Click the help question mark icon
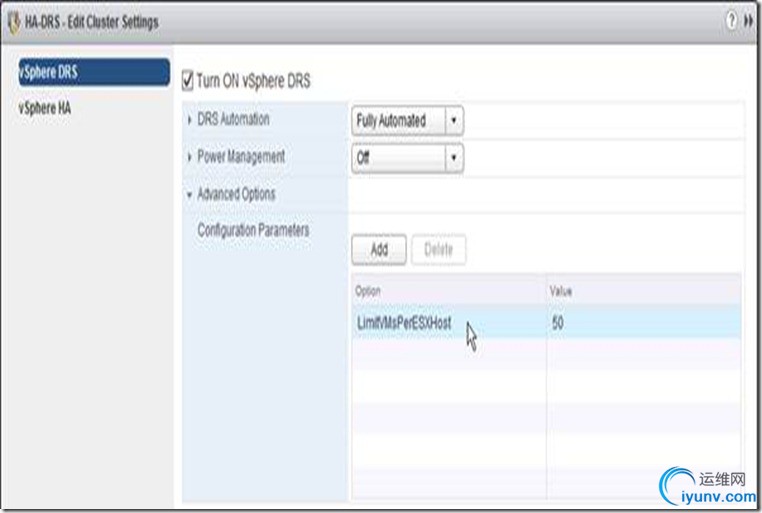762x513 pixels. (x=731, y=20)
